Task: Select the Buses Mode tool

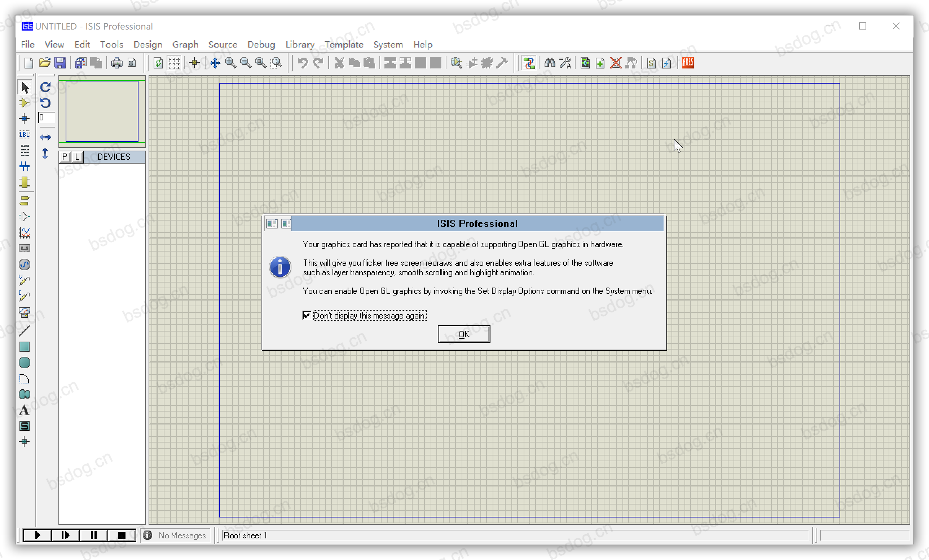Action: point(25,166)
